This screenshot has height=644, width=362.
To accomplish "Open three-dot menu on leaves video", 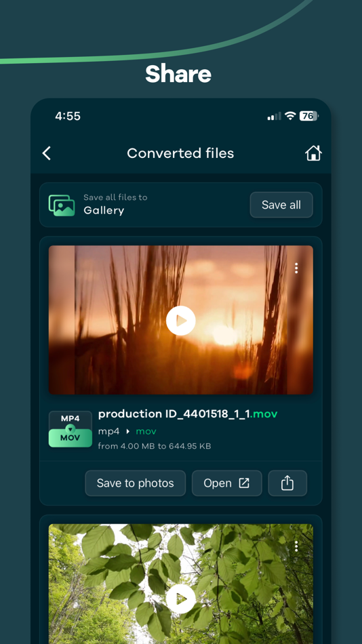I will coord(296,546).
